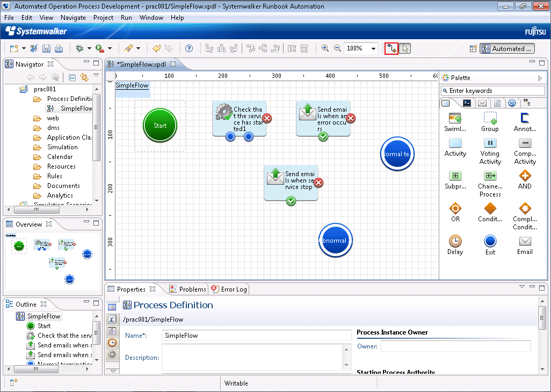This screenshot has width=551, height=392.
Task: Click the palette keyword search field
Action: (x=493, y=91)
